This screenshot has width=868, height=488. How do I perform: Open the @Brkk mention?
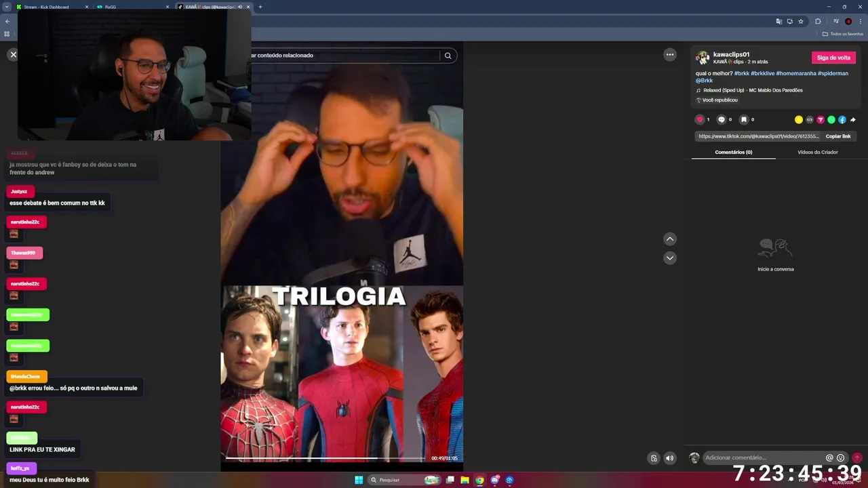[704, 81]
